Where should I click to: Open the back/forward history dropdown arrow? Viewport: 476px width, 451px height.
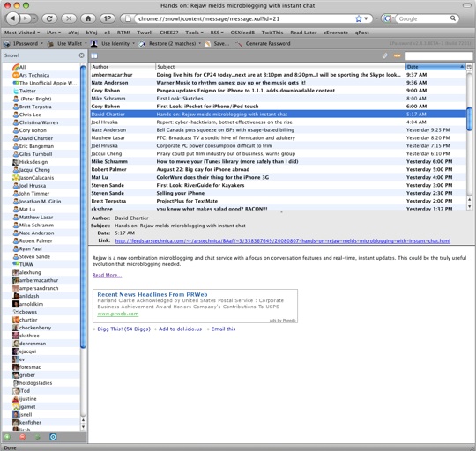point(34,18)
